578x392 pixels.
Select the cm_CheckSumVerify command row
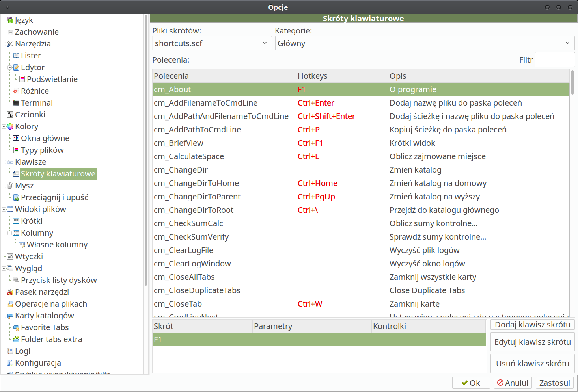(361, 237)
